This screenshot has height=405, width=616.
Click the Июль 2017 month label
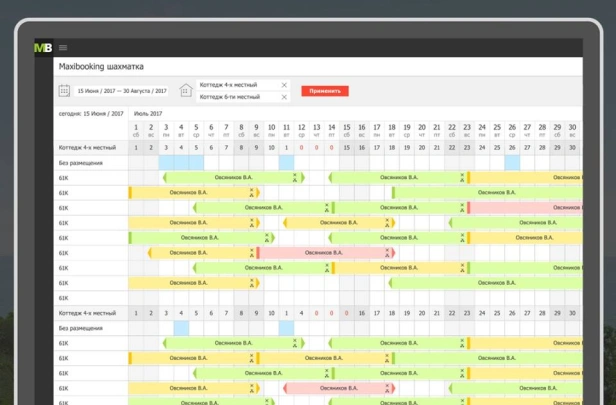point(148,114)
